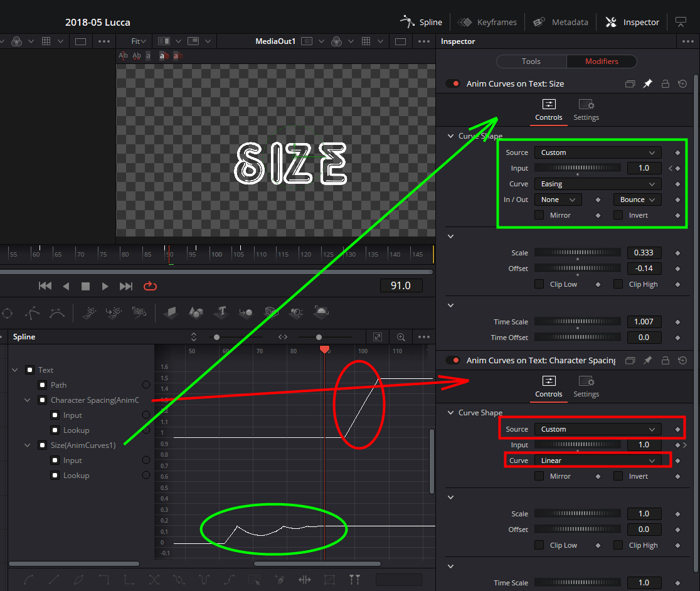Enable Mirror checkbox in Character Spacing modifier
This screenshot has width=700, height=591.
coord(539,476)
